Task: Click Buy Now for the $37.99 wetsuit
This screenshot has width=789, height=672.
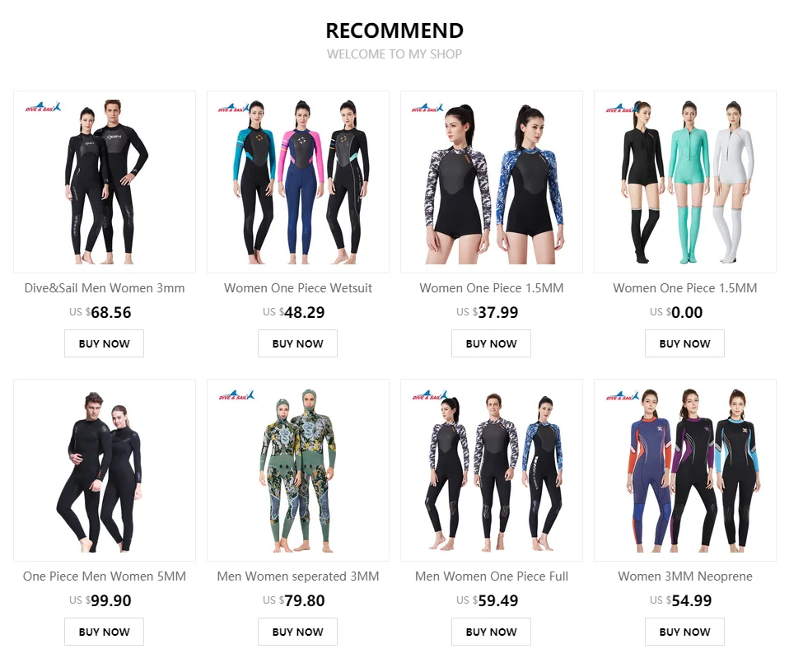Action: click(491, 343)
